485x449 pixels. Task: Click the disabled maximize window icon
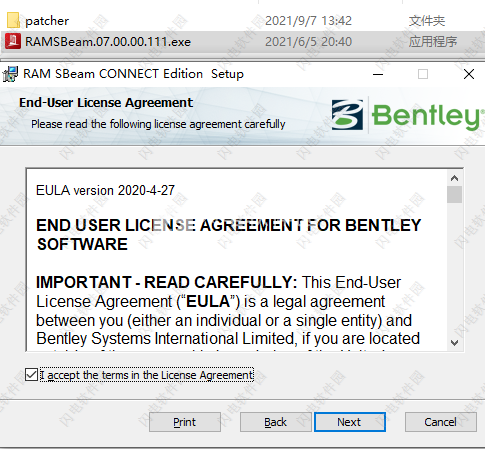point(423,74)
